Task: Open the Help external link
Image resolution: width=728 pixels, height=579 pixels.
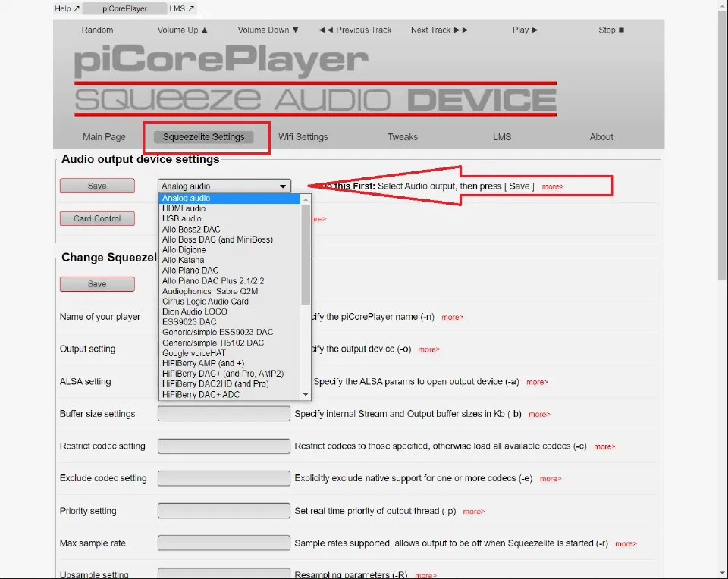Action: 67,8
